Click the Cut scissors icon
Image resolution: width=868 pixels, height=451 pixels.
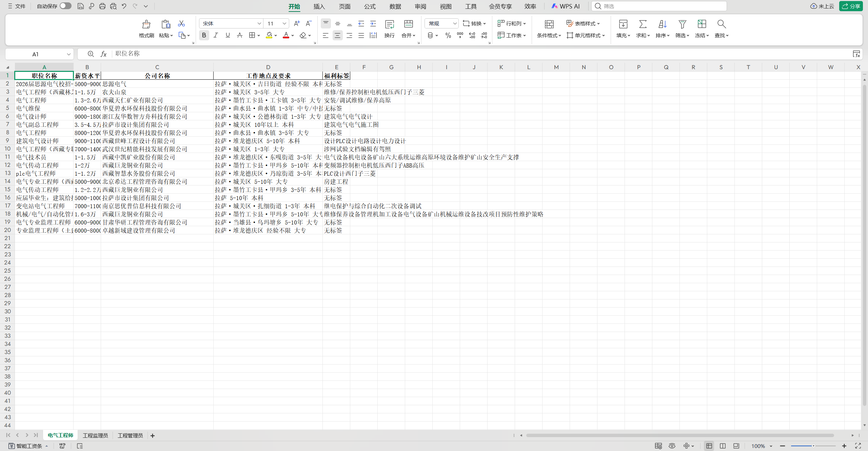pos(181,23)
